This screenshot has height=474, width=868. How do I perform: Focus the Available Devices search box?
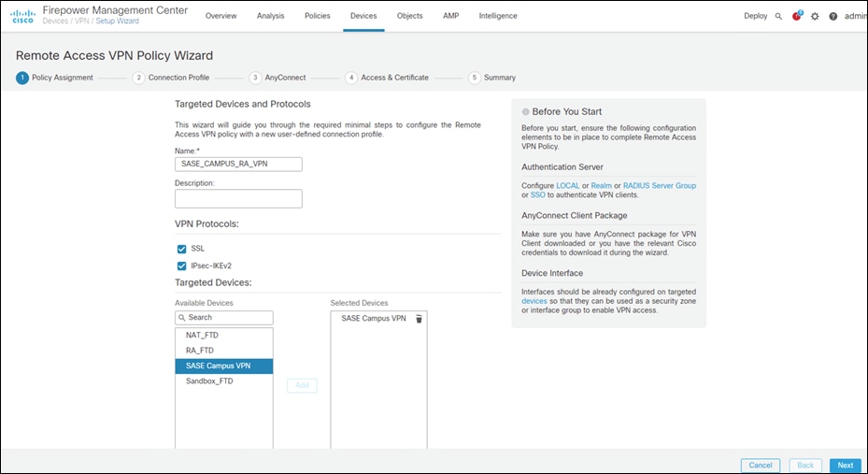tap(224, 318)
